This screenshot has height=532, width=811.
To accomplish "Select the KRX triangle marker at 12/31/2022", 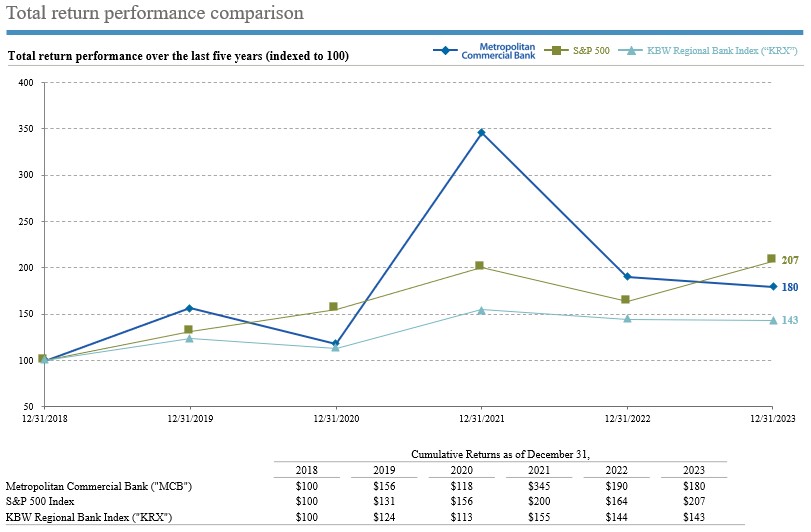I will pyautogui.click(x=627, y=319).
